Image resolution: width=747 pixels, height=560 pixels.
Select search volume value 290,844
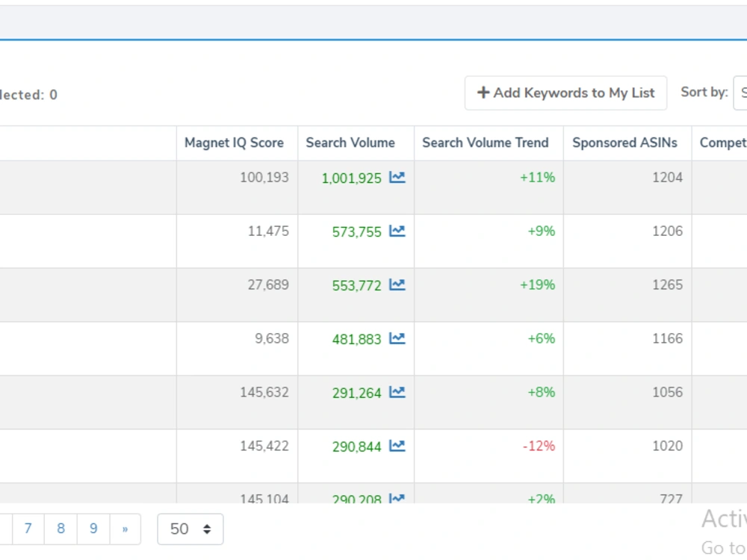(x=357, y=447)
